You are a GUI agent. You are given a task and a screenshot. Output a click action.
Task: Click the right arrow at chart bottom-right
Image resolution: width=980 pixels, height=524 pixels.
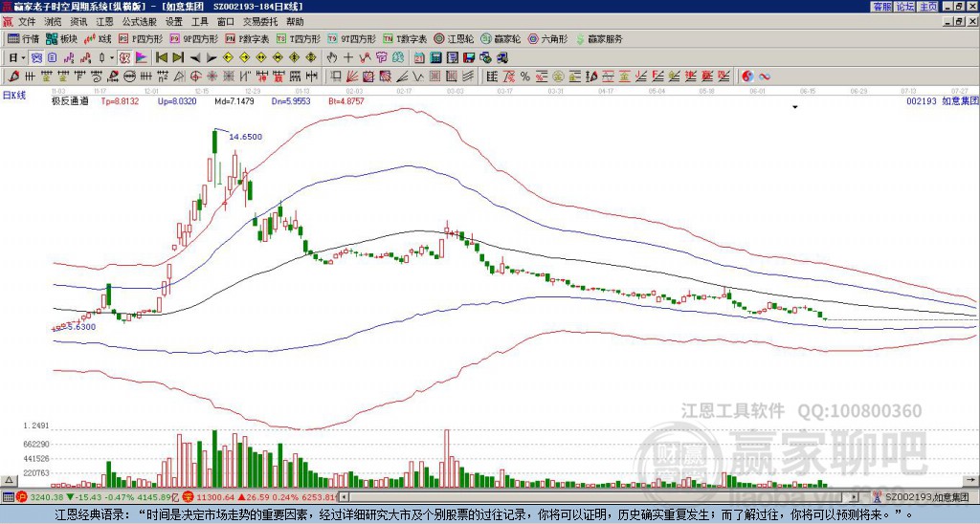click(x=971, y=480)
